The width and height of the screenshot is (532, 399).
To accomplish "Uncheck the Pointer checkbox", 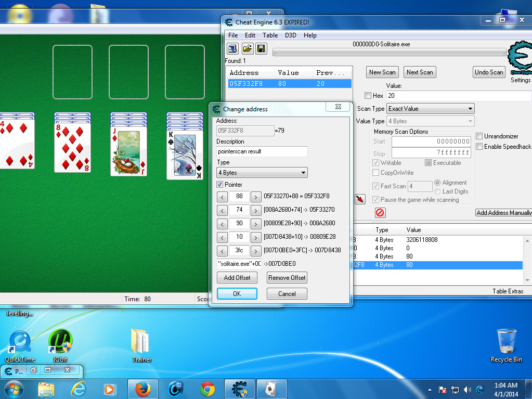I will pyautogui.click(x=220, y=185).
